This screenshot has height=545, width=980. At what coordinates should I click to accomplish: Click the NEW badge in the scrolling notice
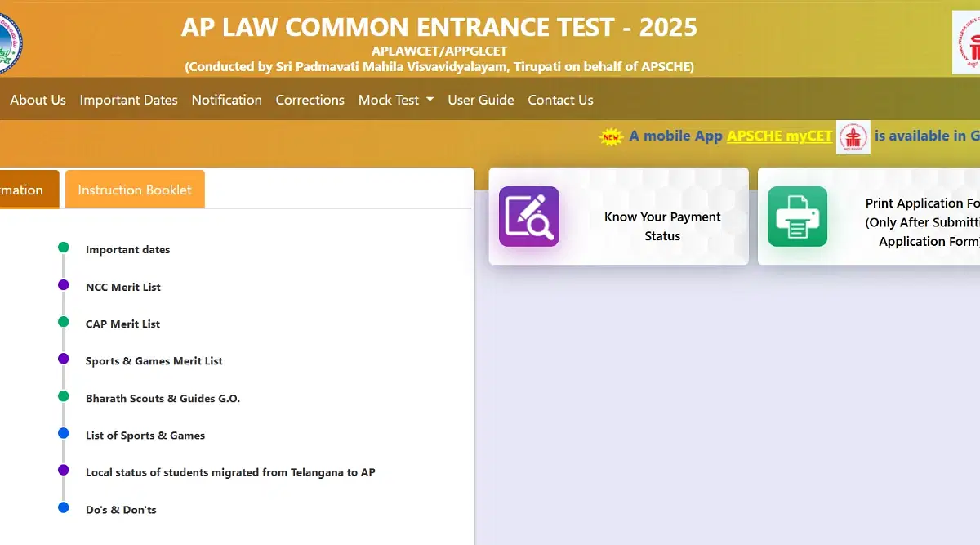611,136
